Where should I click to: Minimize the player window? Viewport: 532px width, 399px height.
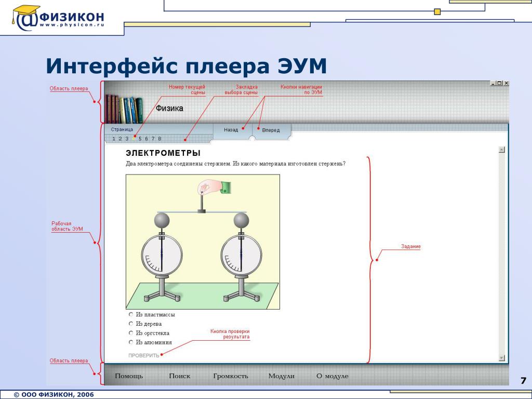click(x=494, y=83)
